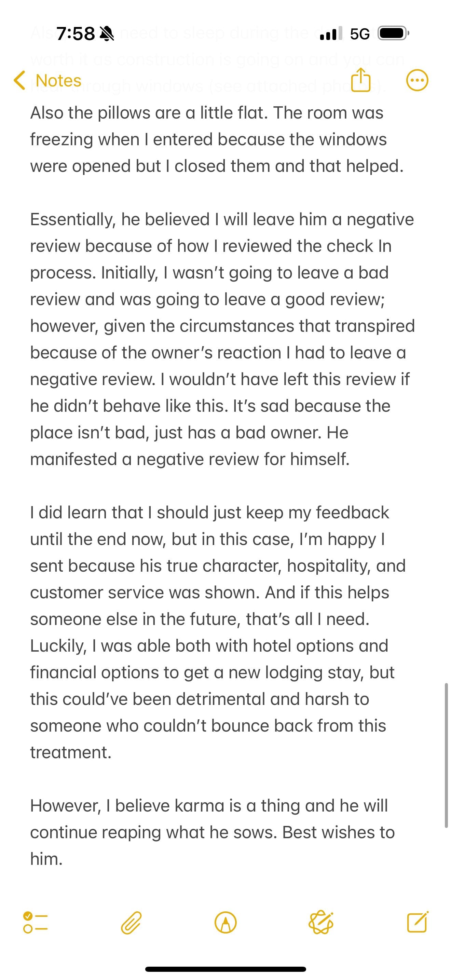451x980 pixels.
Task: Tap the 5G network label
Action: tap(360, 34)
